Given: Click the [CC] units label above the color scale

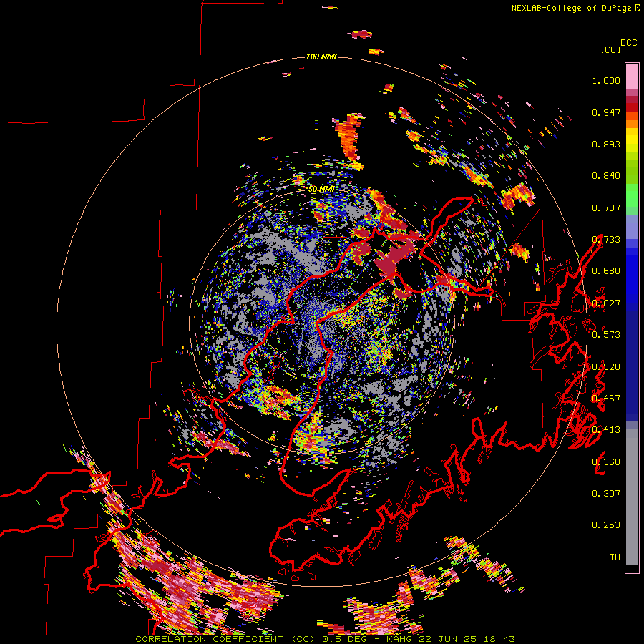Looking at the screenshot, I should tap(610, 49).
